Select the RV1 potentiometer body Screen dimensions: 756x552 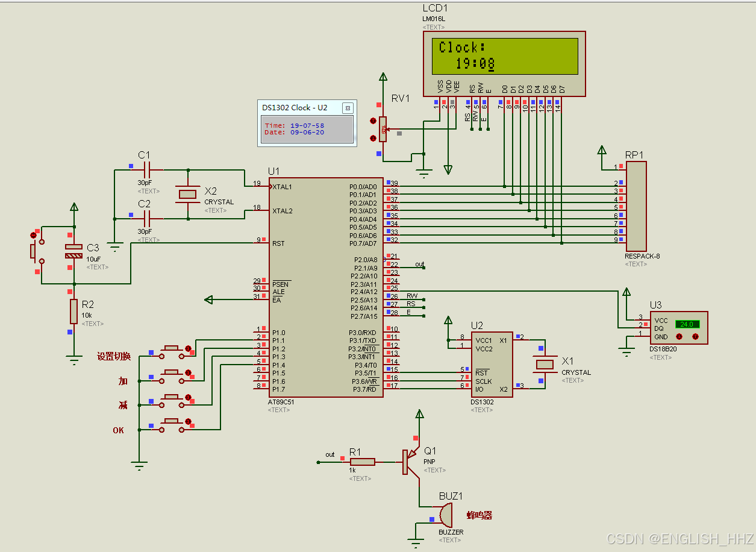pyautogui.click(x=383, y=128)
